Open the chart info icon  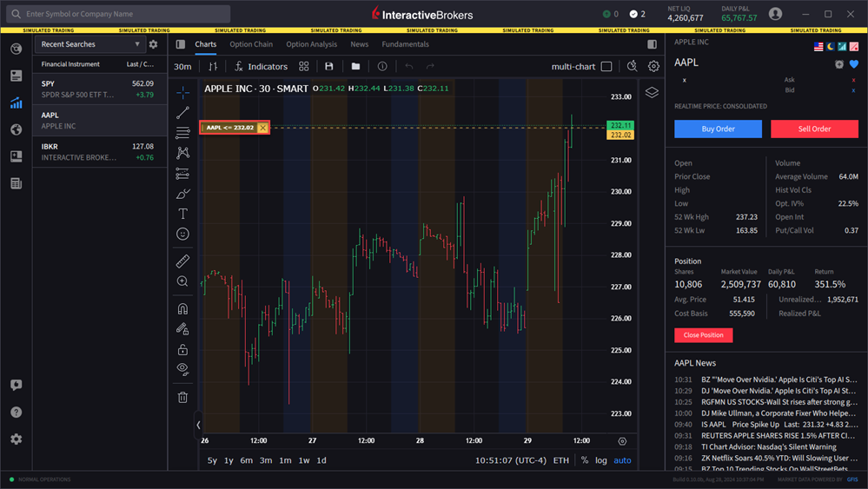382,66
